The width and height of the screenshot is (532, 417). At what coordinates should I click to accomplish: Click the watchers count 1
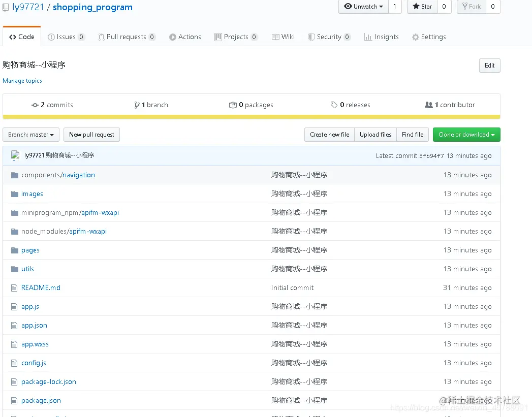pos(395,7)
